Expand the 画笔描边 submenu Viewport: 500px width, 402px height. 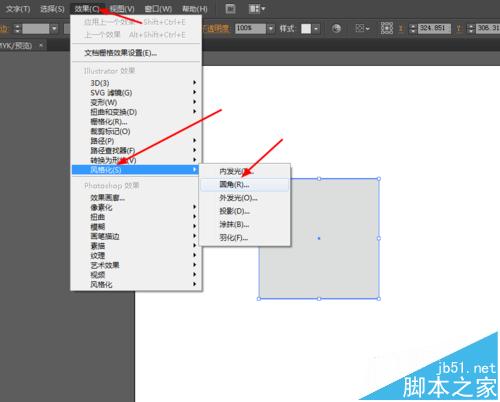click(x=136, y=236)
